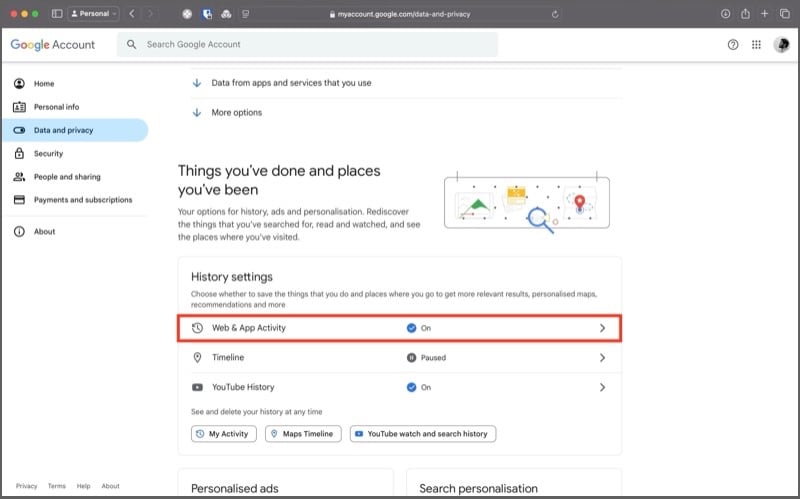Screen dimensions: 800x499
Task: Open Personal info in the sidebar
Action: pos(76,107)
